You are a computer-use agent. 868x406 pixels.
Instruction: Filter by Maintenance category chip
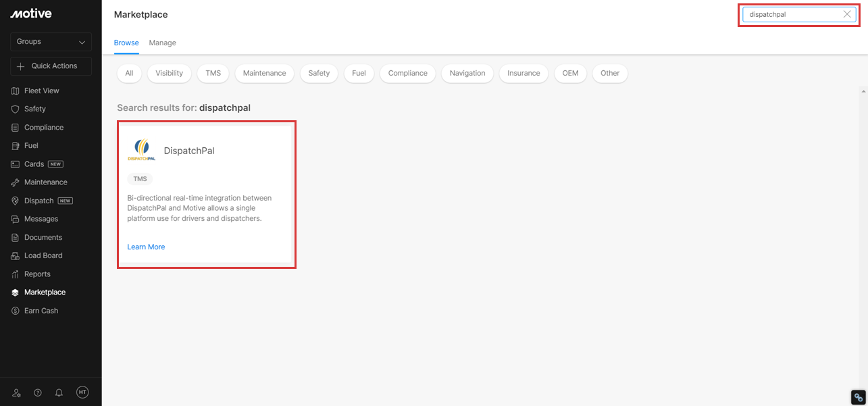point(264,73)
